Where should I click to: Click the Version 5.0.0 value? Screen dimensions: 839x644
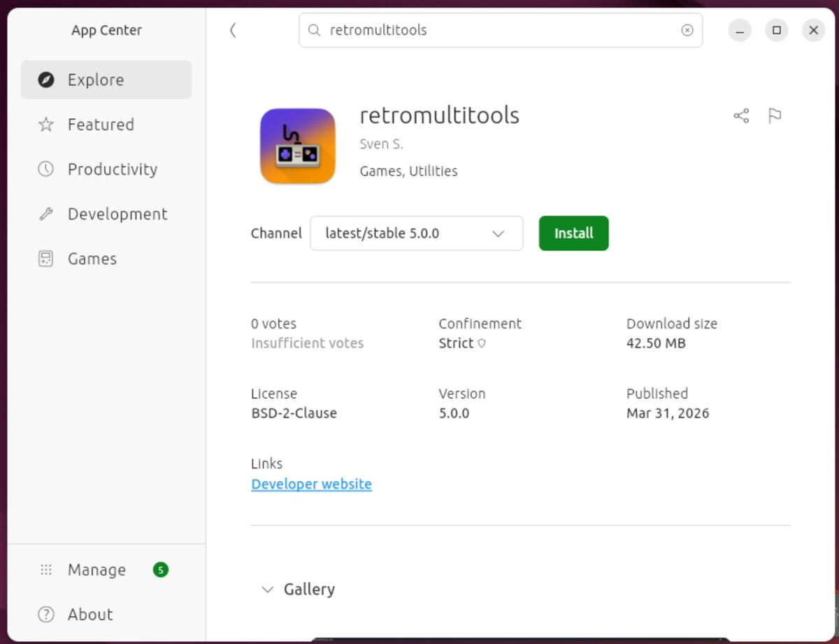454,413
